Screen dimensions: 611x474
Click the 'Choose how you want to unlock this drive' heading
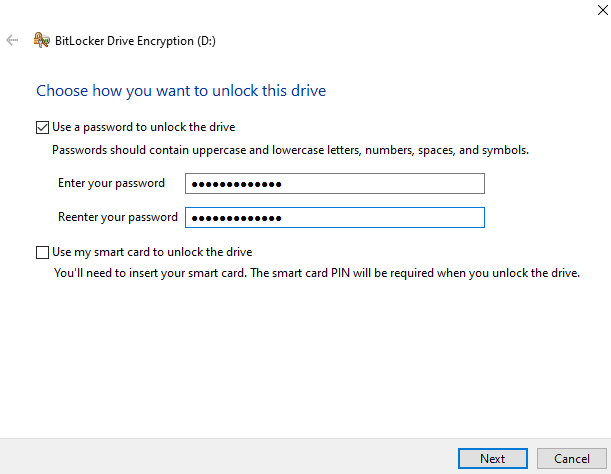click(181, 91)
